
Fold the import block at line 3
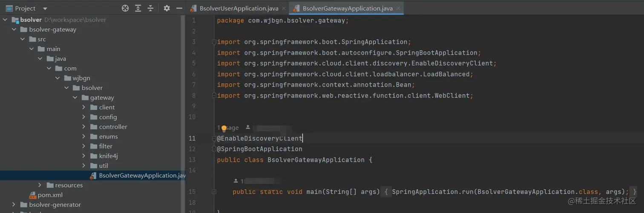click(214, 42)
